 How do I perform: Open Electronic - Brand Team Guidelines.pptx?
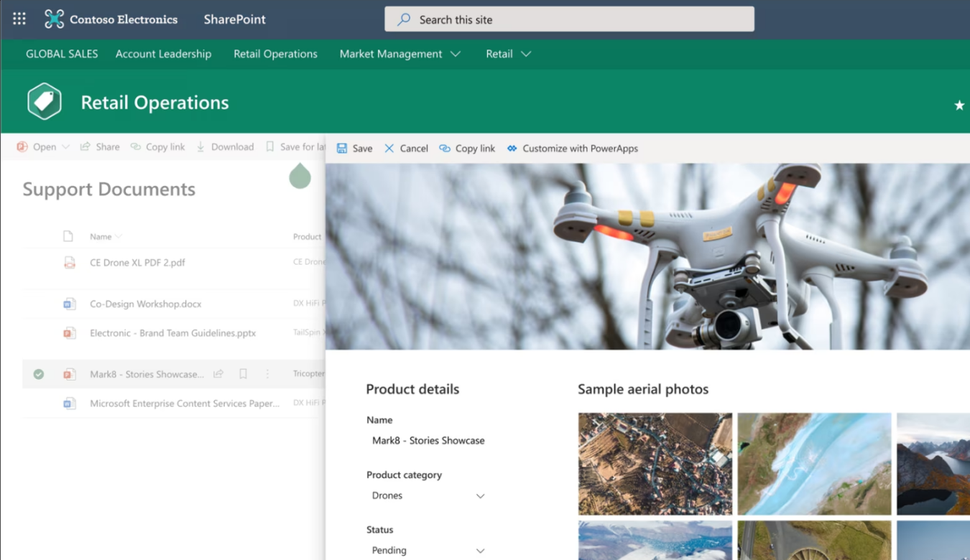pyautogui.click(x=172, y=333)
